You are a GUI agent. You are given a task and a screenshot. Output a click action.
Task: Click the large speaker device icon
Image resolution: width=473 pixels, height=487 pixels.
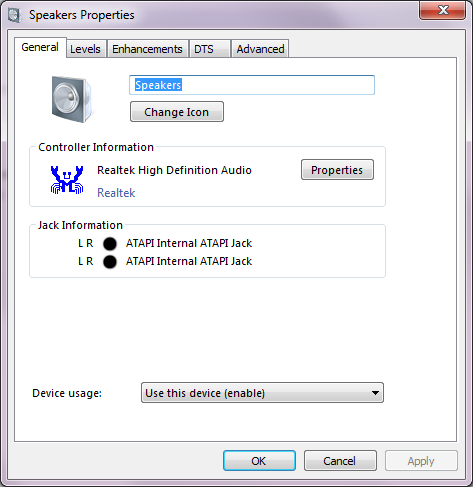click(x=71, y=99)
